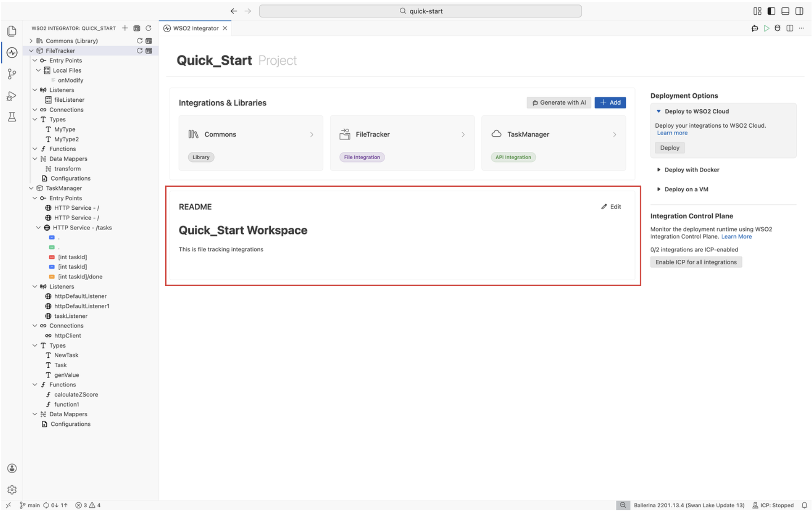This screenshot has height=512, width=812.
Task: Click the refresh icon on FileTracker row
Action: click(x=140, y=51)
